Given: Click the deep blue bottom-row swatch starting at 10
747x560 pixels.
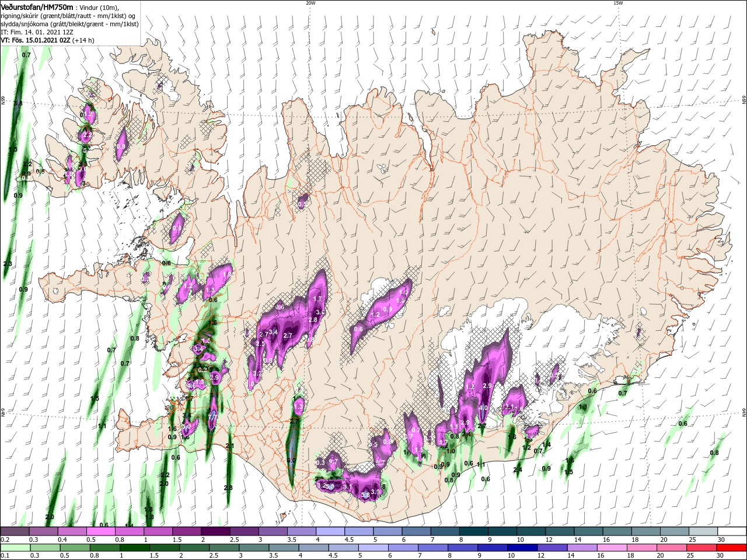Looking at the screenshot, I should pyautogui.click(x=522, y=548).
